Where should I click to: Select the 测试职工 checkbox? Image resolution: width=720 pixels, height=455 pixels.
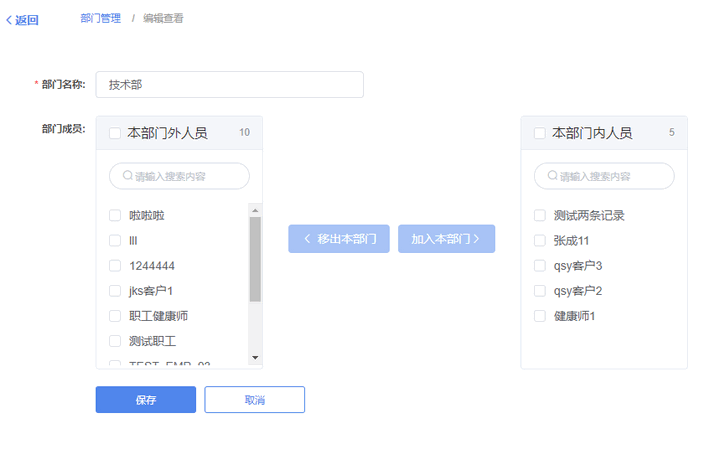pos(115,341)
